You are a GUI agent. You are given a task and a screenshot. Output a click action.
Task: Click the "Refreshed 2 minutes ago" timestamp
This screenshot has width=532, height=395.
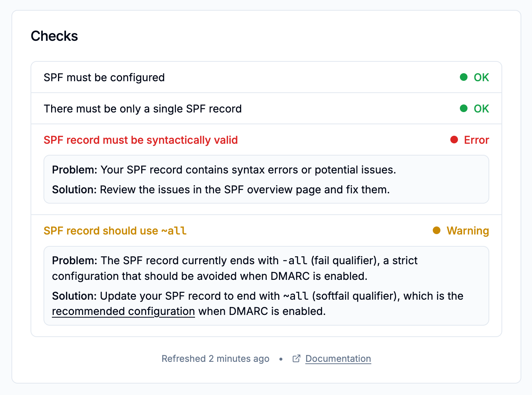[215, 359]
